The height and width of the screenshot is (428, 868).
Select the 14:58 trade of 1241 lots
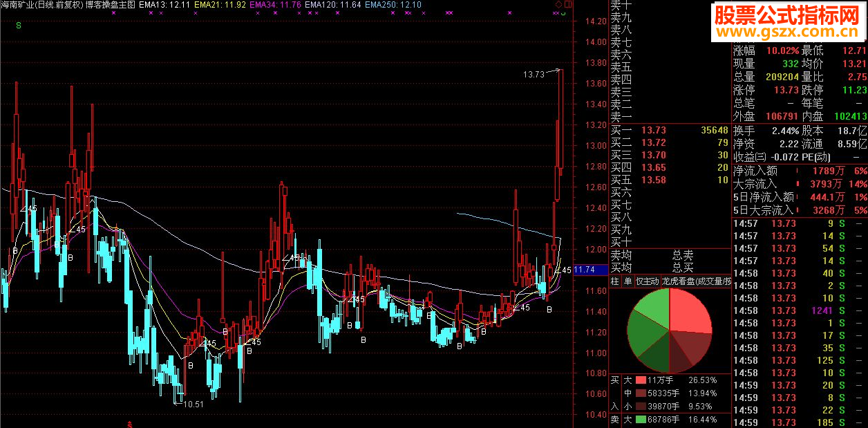(x=800, y=310)
